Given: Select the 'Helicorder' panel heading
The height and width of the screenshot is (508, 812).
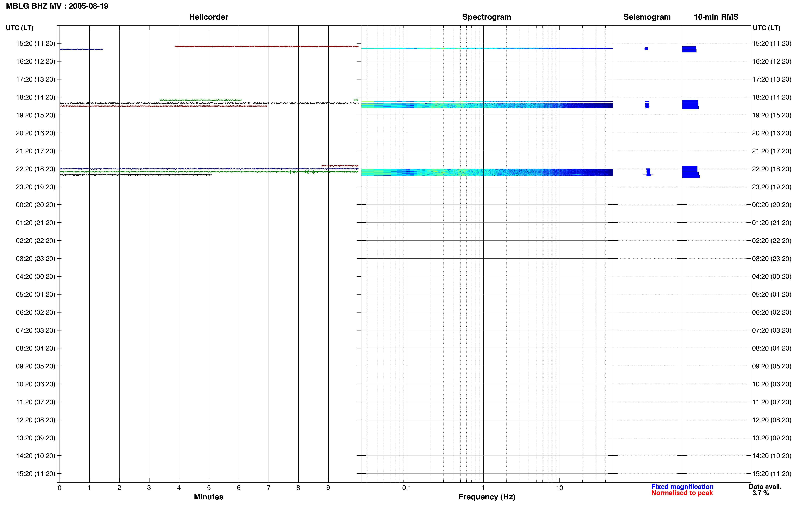Looking at the screenshot, I should pos(209,17).
